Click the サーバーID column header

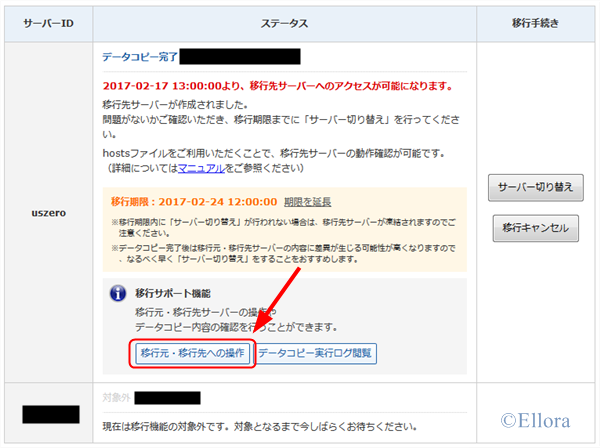pos(49,24)
